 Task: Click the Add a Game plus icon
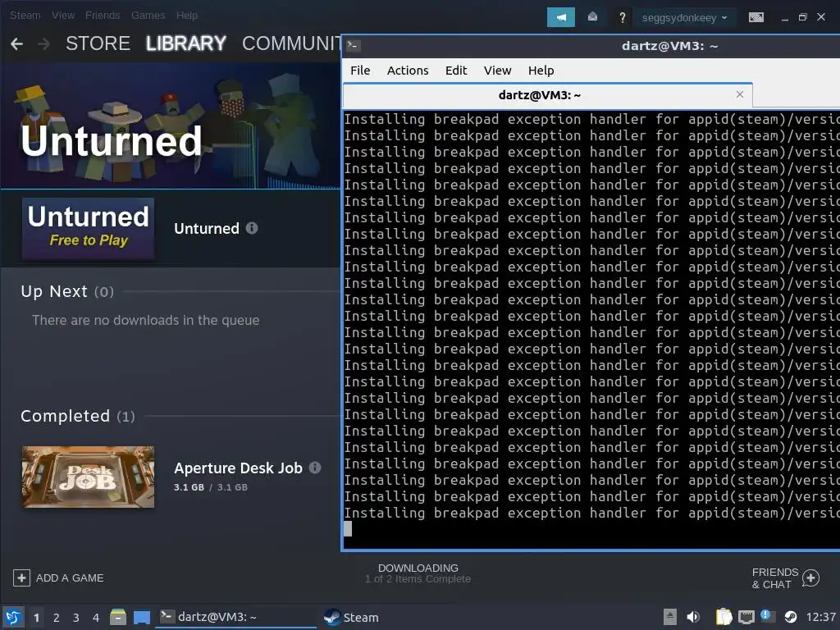point(21,578)
